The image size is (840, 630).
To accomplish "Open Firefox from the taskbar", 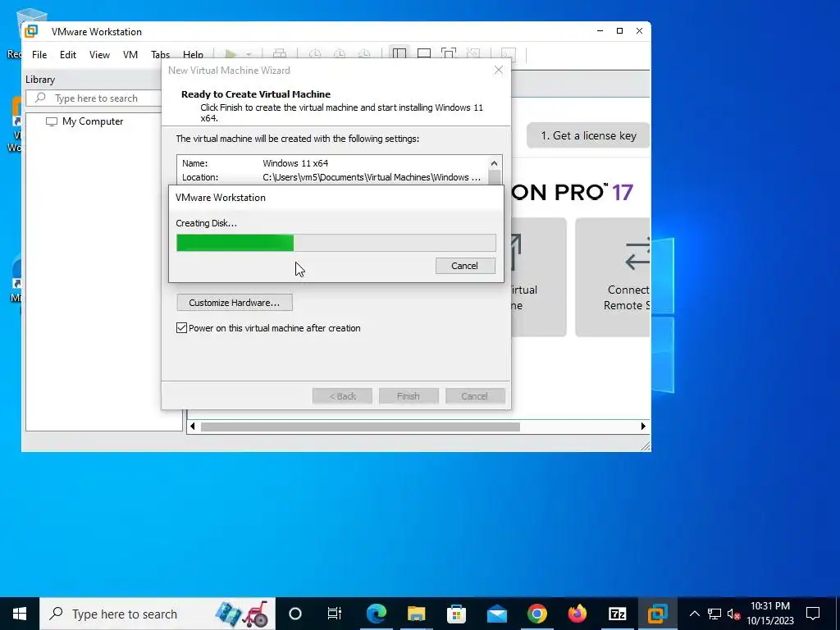I will click(577, 614).
